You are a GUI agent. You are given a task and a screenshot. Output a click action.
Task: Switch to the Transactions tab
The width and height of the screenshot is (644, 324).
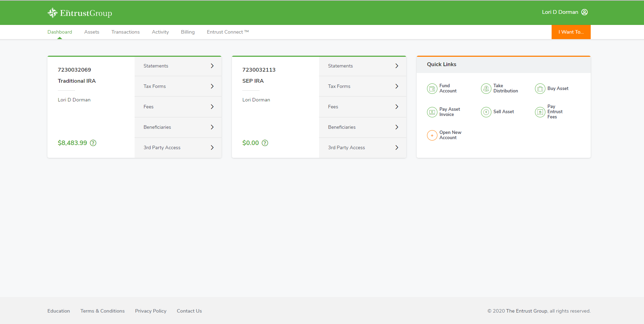point(126,32)
